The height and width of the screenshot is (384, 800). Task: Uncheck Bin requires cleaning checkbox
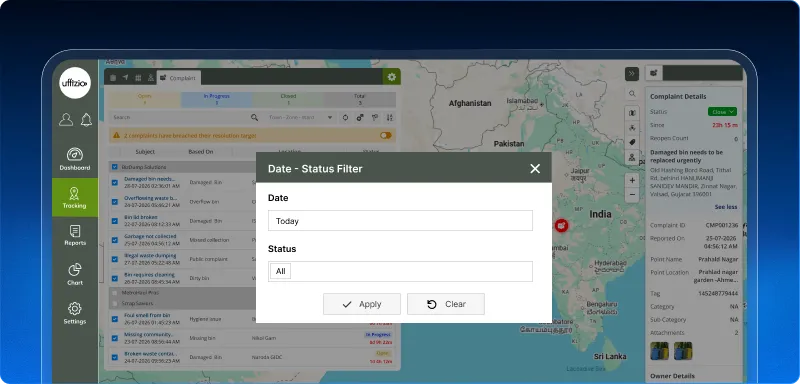pyautogui.click(x=115, y=278)
